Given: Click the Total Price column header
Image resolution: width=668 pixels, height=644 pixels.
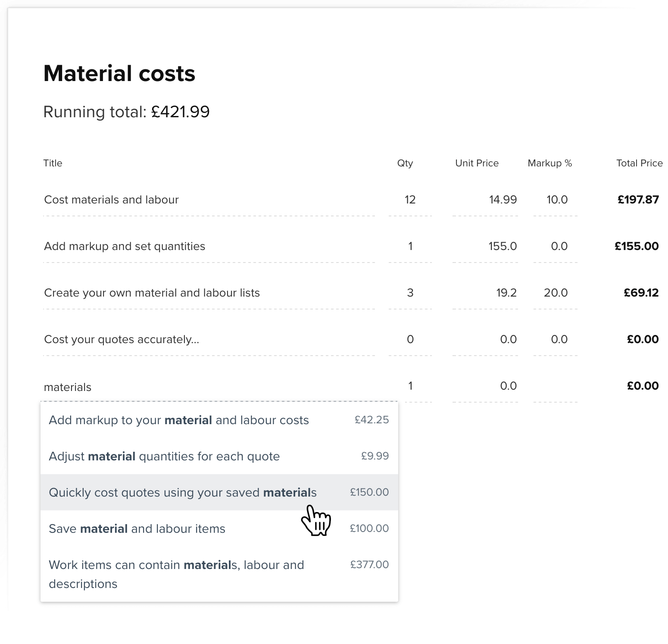Looking at the screenshot, I should point(640,163).
